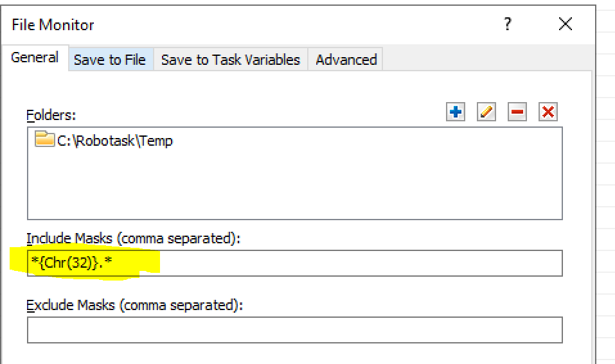Click empty space in the Folders list
Image resolution: width=615 pixels, height=364 pixels.
point(294,186)
